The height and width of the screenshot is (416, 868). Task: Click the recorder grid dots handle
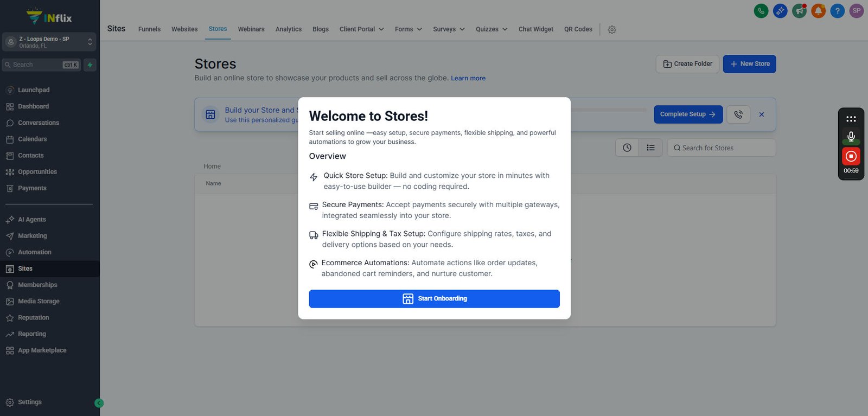click(851, 119)
